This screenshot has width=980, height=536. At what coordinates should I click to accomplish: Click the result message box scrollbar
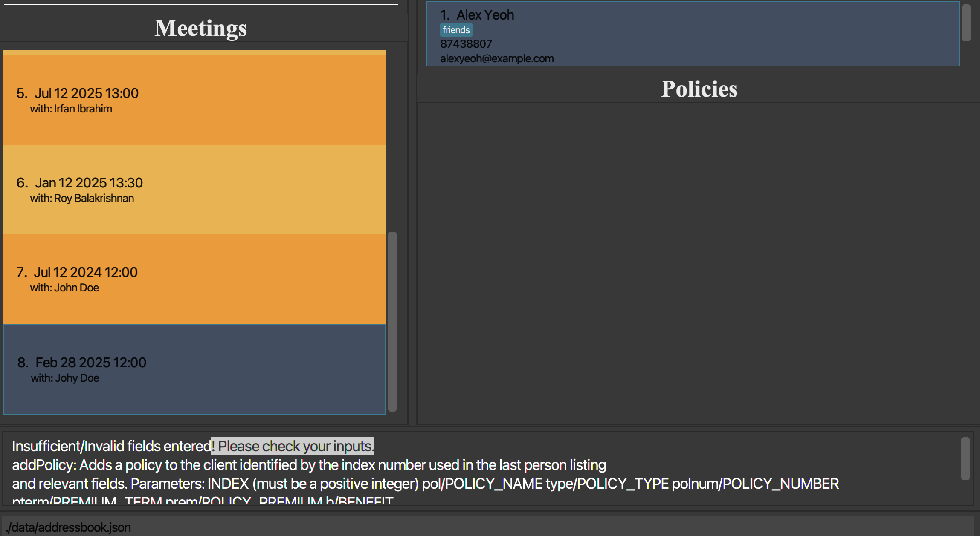[x=966, y=458]
